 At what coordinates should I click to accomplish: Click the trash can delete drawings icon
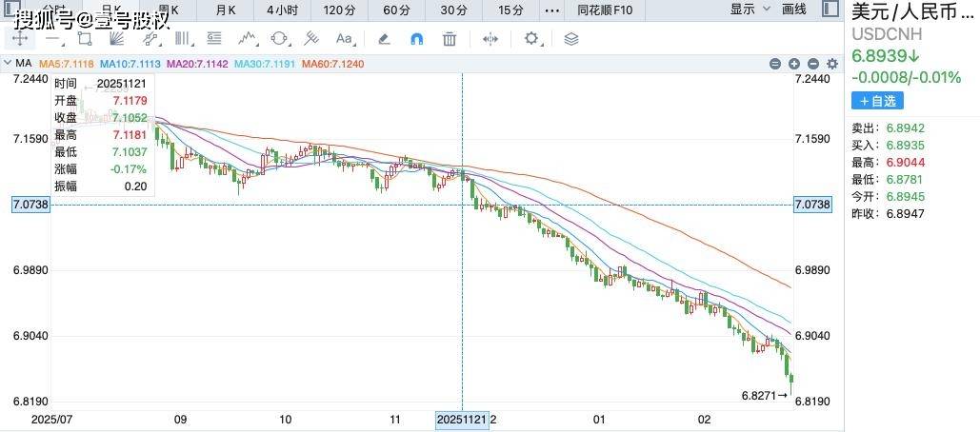click(x=450, y=39)
